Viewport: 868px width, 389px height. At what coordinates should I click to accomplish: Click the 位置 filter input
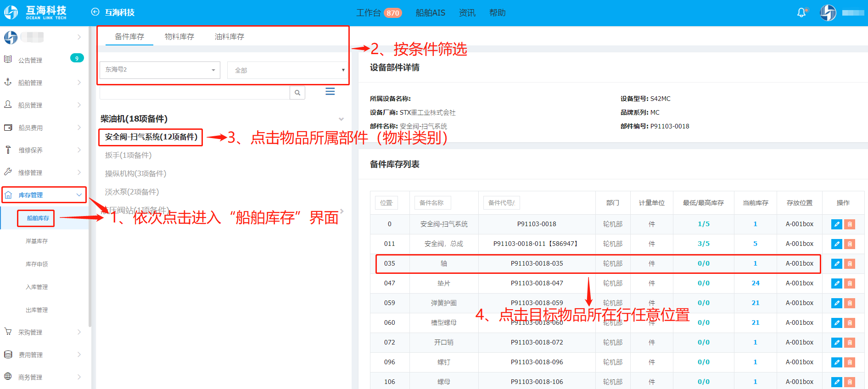pos(386,203)
